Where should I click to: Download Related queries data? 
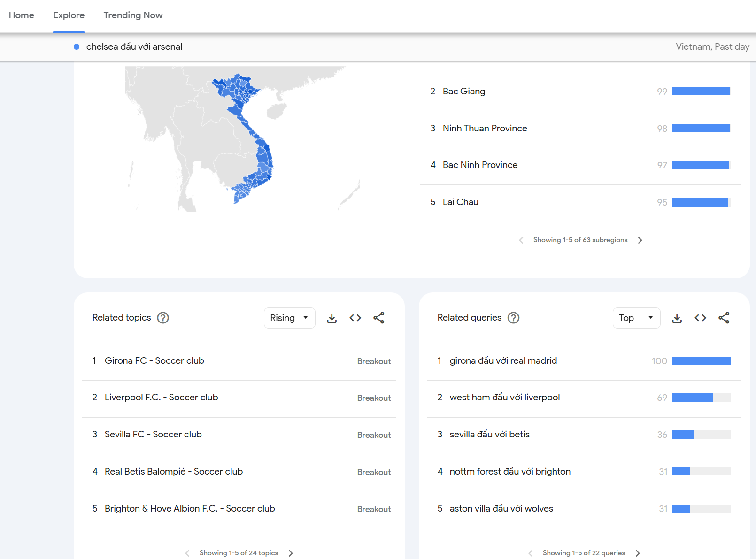tap(677, 318)
